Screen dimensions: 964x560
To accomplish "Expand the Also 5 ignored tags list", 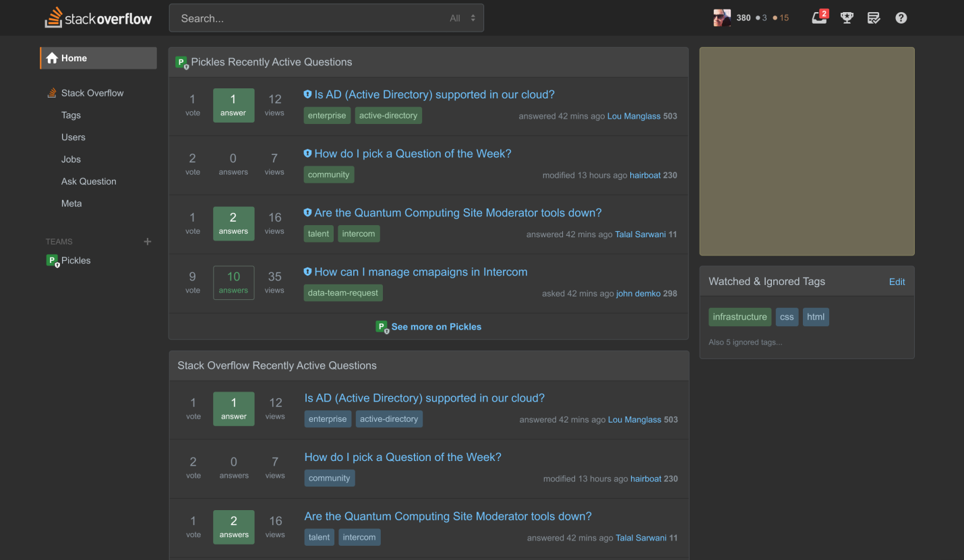I will coord(745,342).
